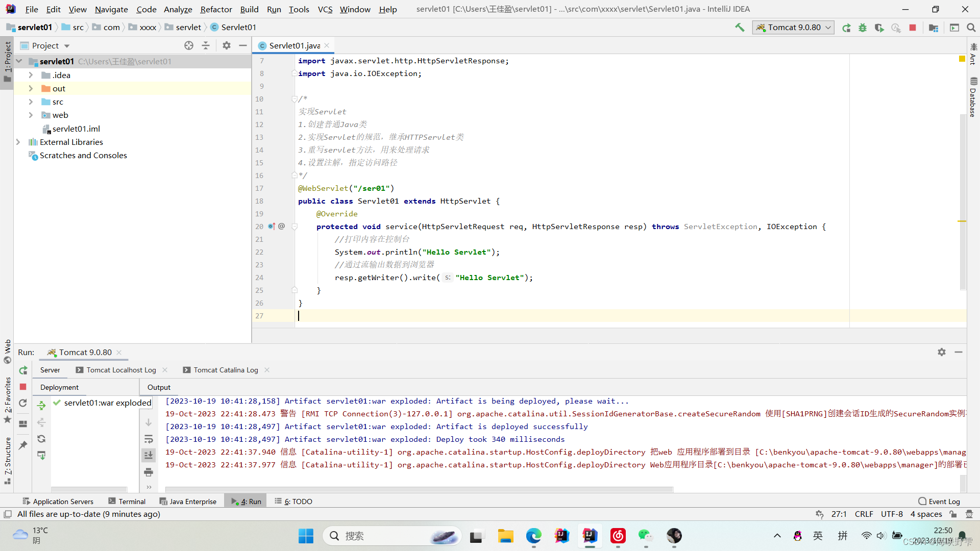Open Project Structure icon in toolbar
980x551 pixels.
pos(934,28)
